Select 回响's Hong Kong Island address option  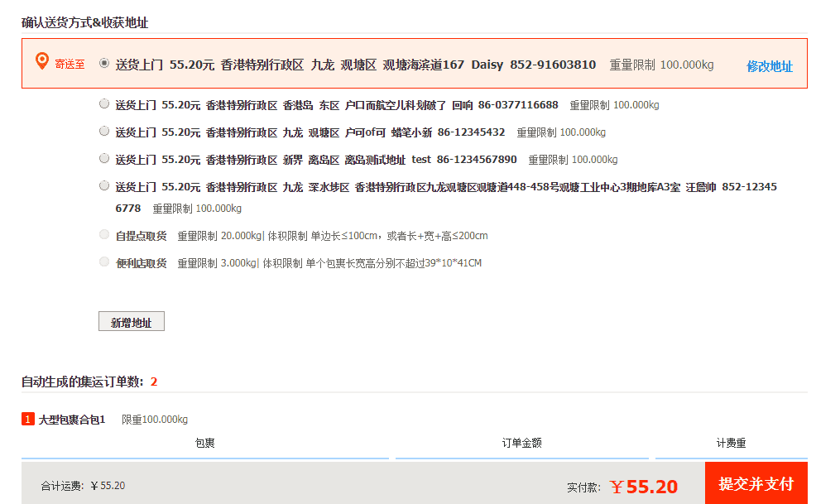tap(104, 103)
